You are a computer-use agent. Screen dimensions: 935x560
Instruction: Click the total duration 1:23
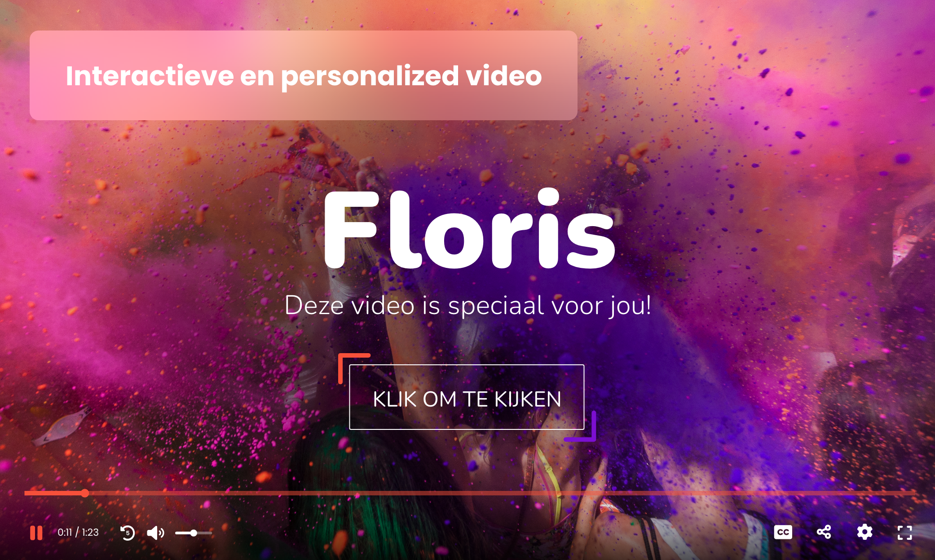[90, 532]
